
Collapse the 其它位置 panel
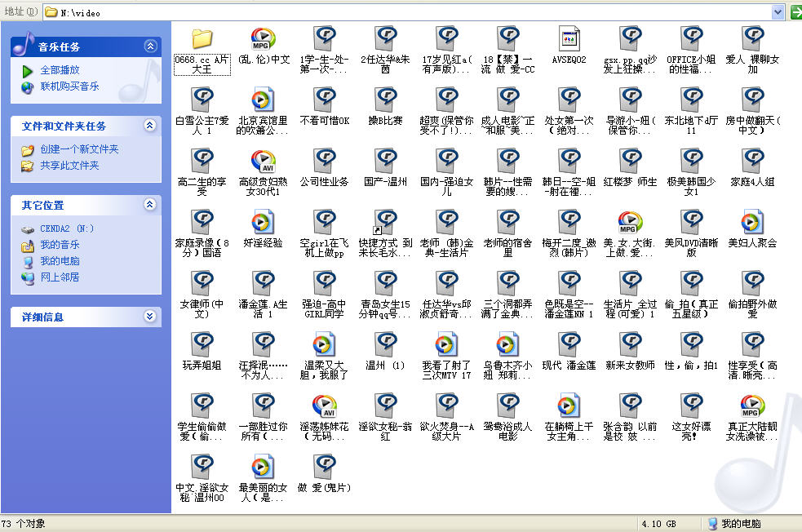coord(150,205)
